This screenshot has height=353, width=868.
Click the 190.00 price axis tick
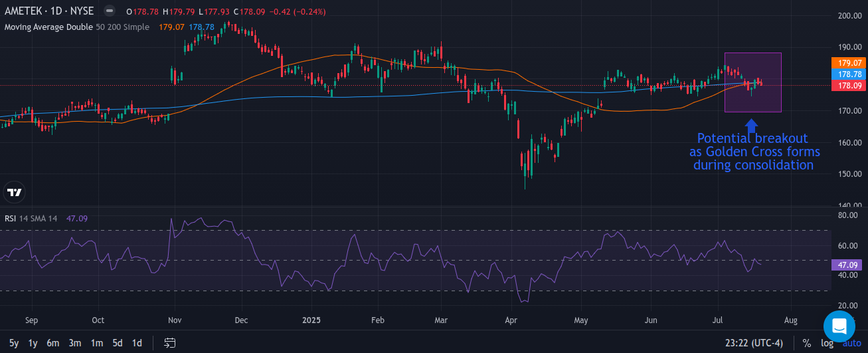click(849, 47)
